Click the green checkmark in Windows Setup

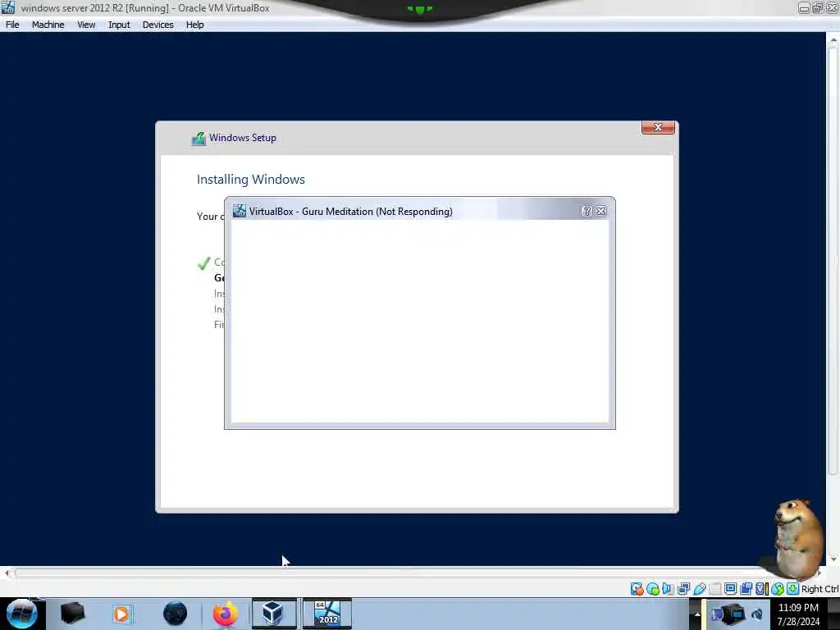(x=203, y=263)
